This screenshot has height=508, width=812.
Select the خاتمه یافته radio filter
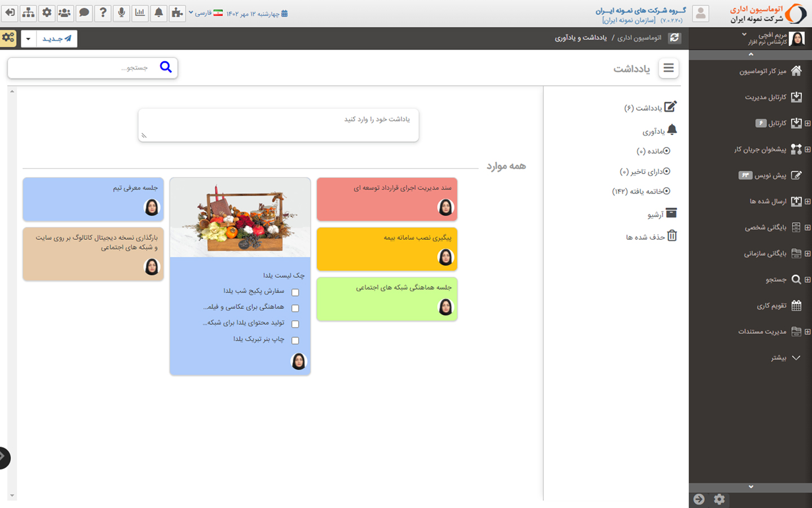pyautogui.click(x=667, y=191)
